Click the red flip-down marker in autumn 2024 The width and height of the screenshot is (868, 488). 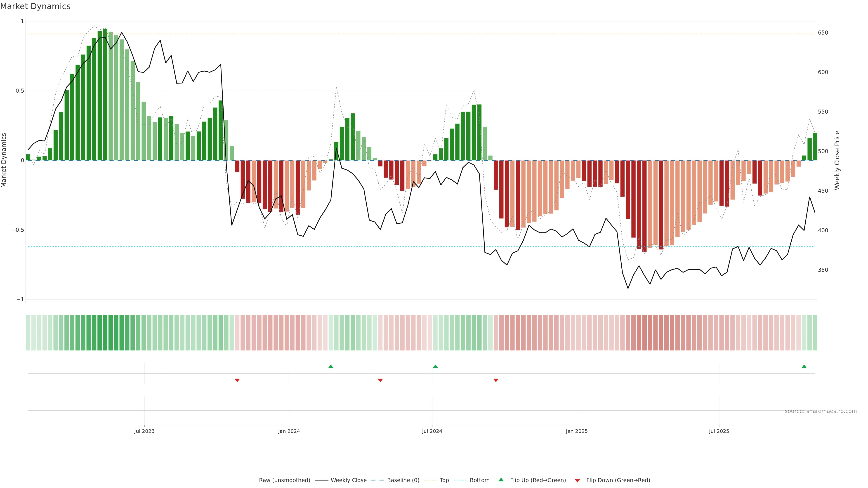click(x=496, y=380)
